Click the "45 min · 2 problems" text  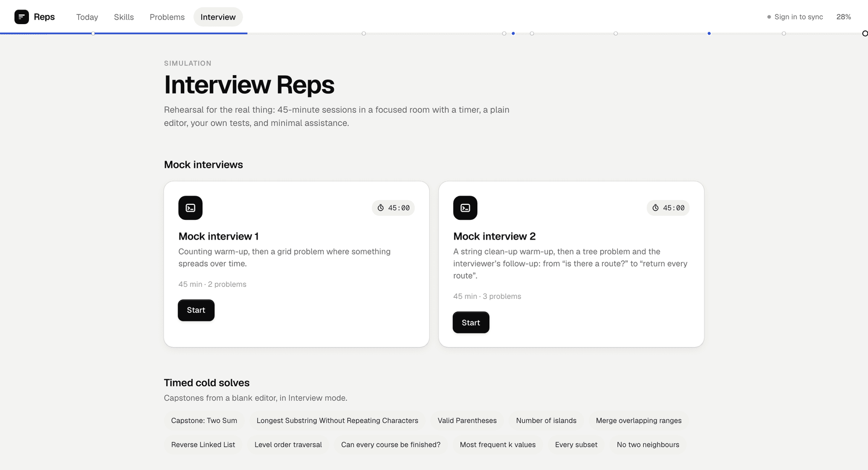[x=212, y=284]
